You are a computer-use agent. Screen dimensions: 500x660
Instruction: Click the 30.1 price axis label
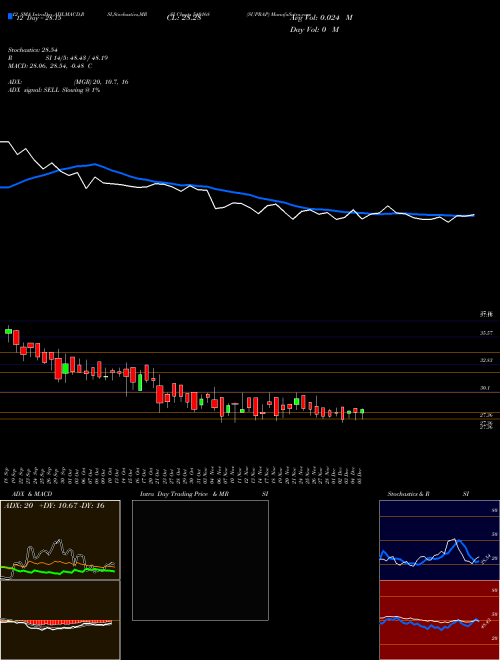tap(484, 388)
